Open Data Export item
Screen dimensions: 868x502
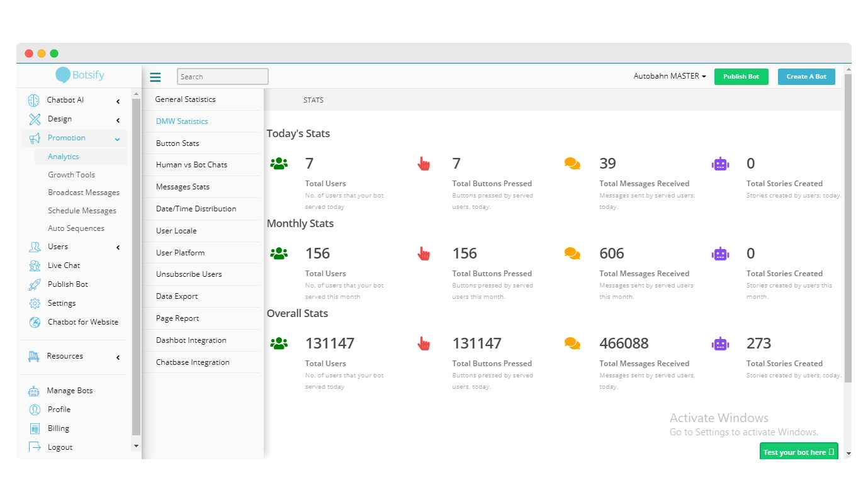point(177,296)
